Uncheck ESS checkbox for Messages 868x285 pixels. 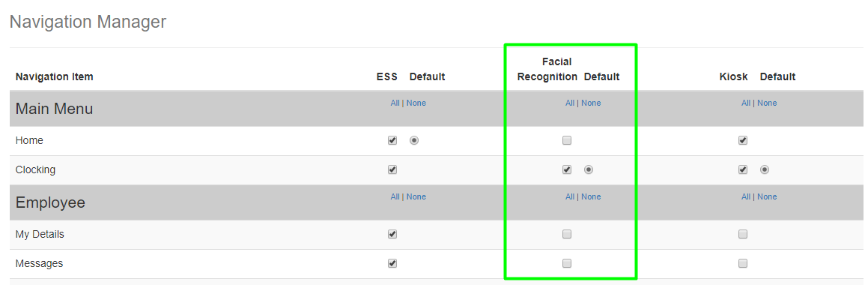tap(392, 263)
